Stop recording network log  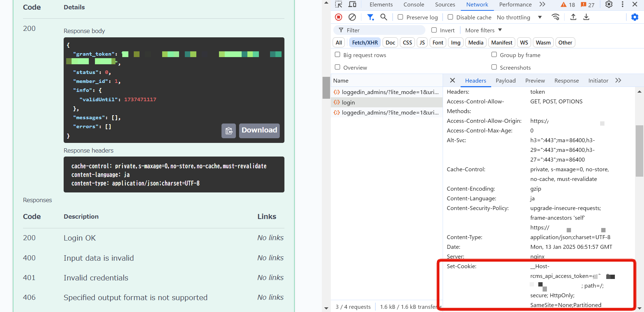pos(338,17)
